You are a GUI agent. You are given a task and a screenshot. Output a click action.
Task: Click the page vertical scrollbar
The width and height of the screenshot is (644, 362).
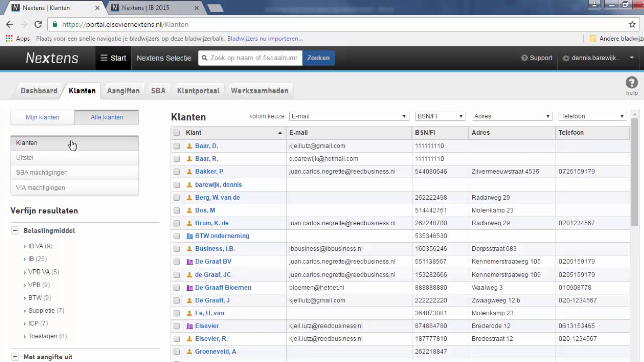(635, 171)
